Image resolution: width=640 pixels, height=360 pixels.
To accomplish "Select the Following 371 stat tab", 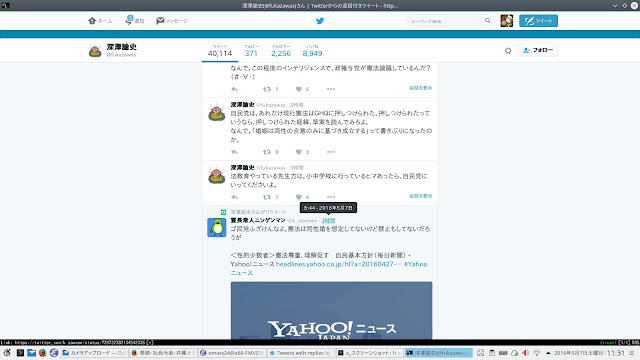I will (251, 51).
